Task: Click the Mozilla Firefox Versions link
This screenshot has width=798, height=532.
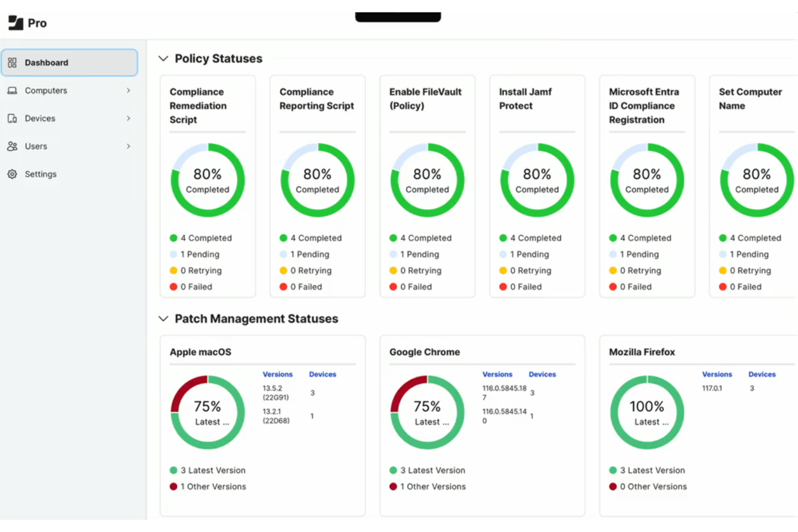Action: click(x=717, y=374)
